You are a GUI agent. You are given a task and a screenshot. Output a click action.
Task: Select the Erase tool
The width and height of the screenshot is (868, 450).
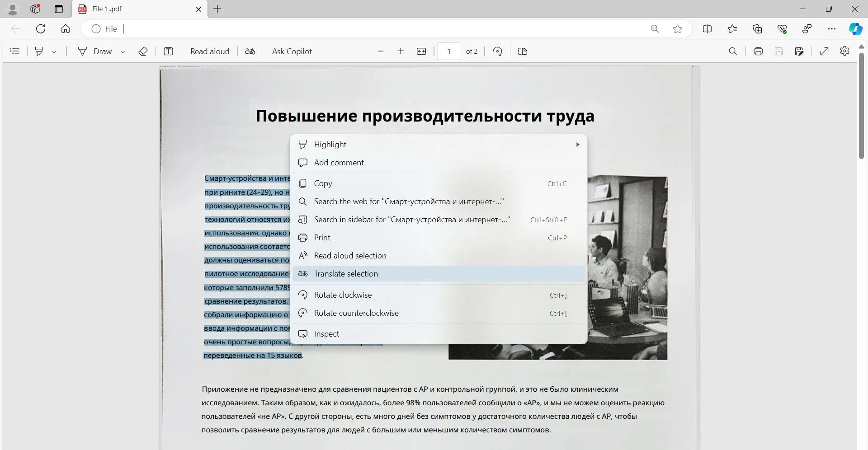[x=143, y=51]
